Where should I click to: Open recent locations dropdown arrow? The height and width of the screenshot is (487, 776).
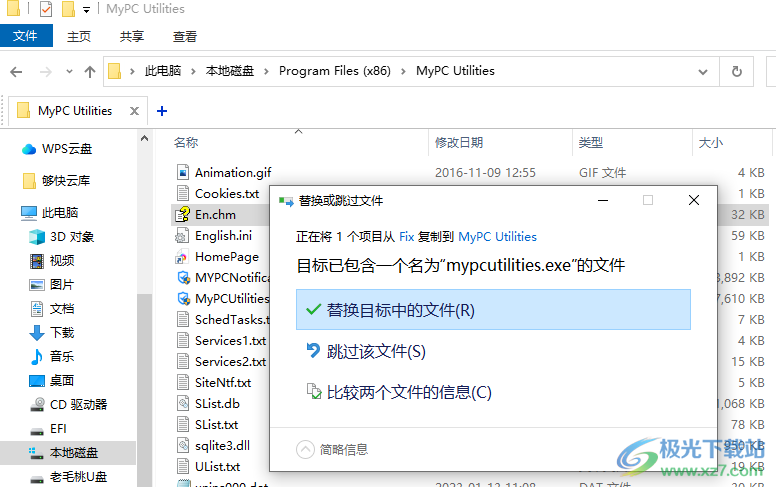tap(69, 72)
